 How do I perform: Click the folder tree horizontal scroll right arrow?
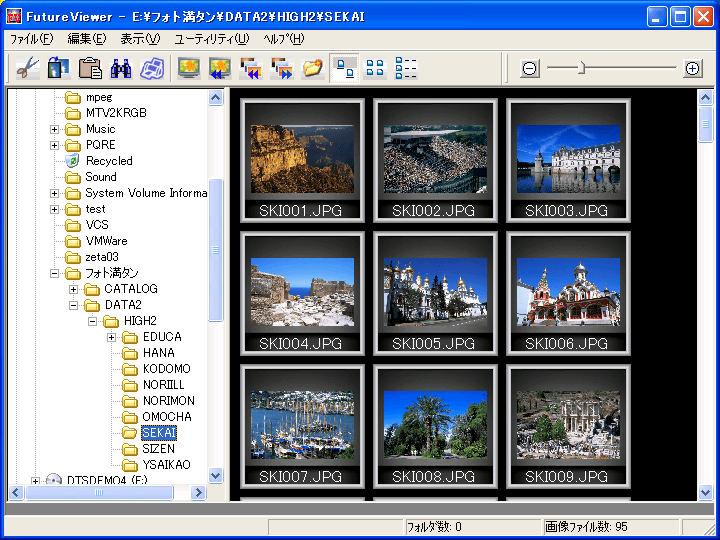click(x=198, y=493)
